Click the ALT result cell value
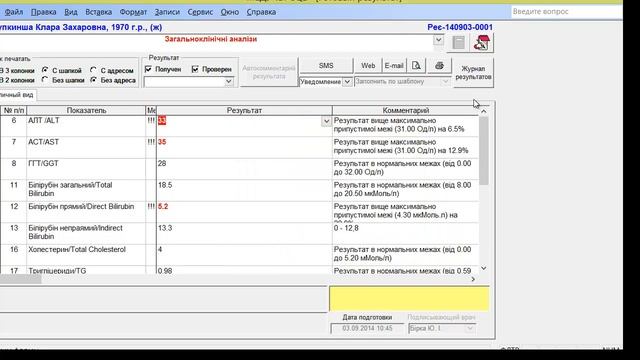640x360 pixels. coord(162,120)
